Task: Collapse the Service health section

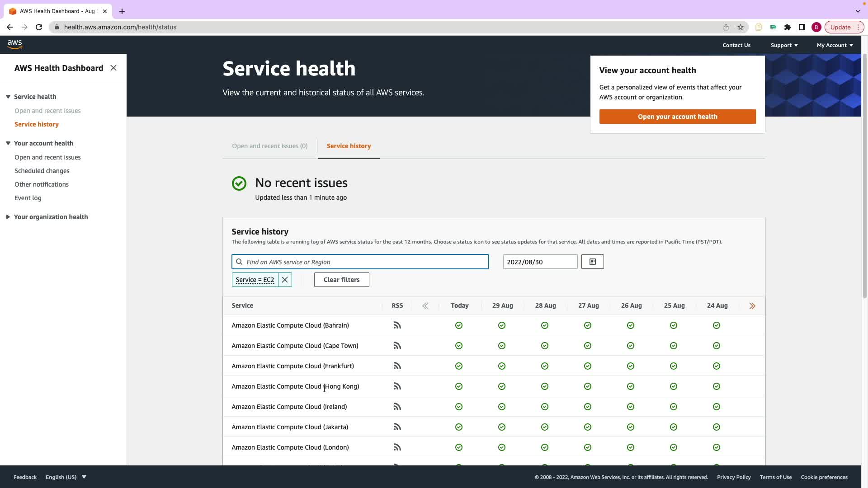Action: click(x=8, y=97)
